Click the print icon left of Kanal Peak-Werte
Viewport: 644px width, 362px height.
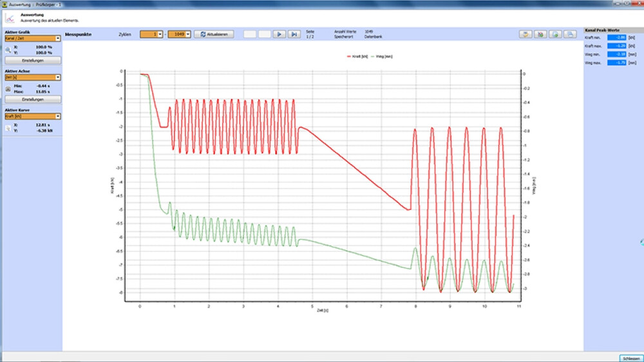tap(570, 34)
